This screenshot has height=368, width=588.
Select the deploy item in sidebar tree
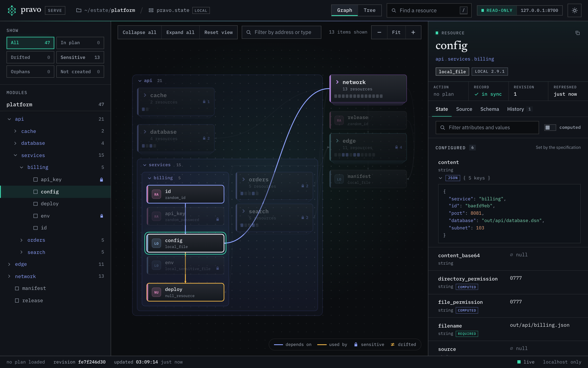(x=55, y=204)
